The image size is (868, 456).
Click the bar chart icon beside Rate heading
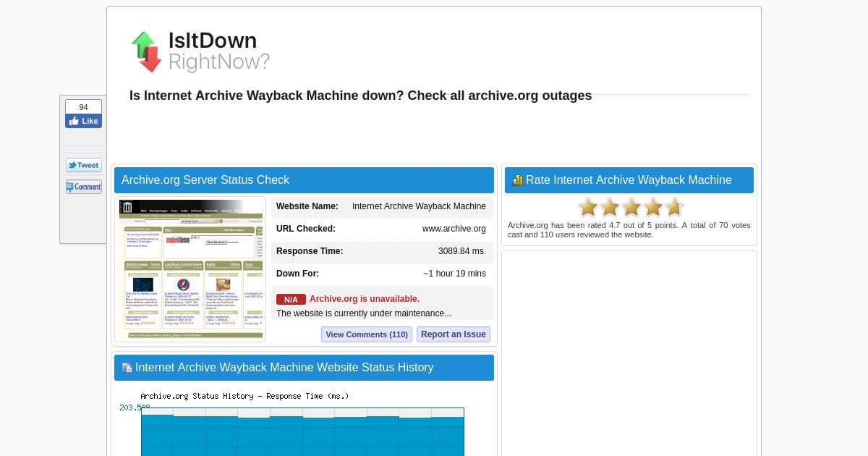point(517,180)
